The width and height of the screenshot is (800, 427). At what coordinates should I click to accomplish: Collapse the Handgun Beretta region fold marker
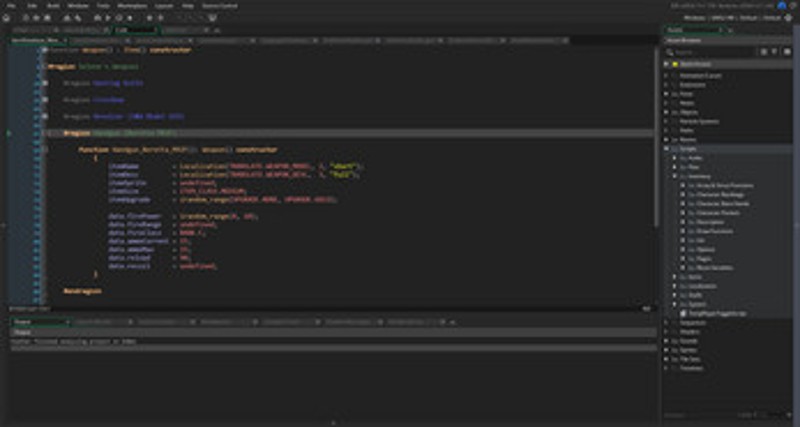click(46, 132)
